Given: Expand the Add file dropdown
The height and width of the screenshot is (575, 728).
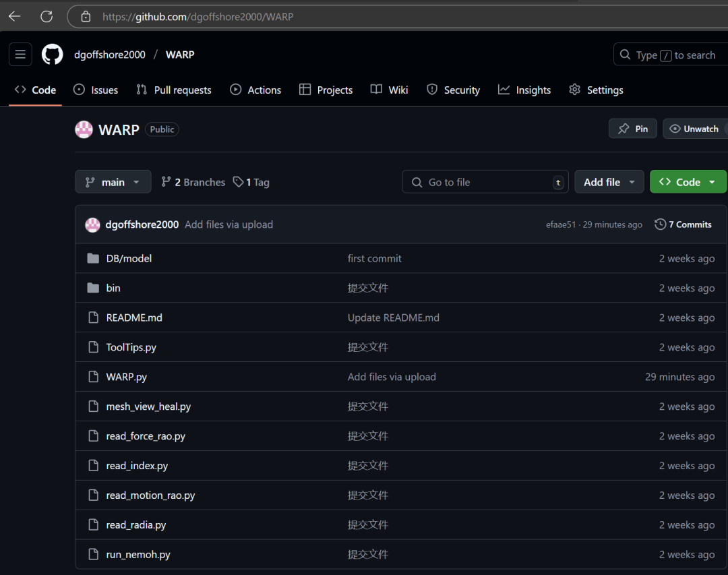Looking at the screenshot, I should pyautogui.click(x=609, y=182).
